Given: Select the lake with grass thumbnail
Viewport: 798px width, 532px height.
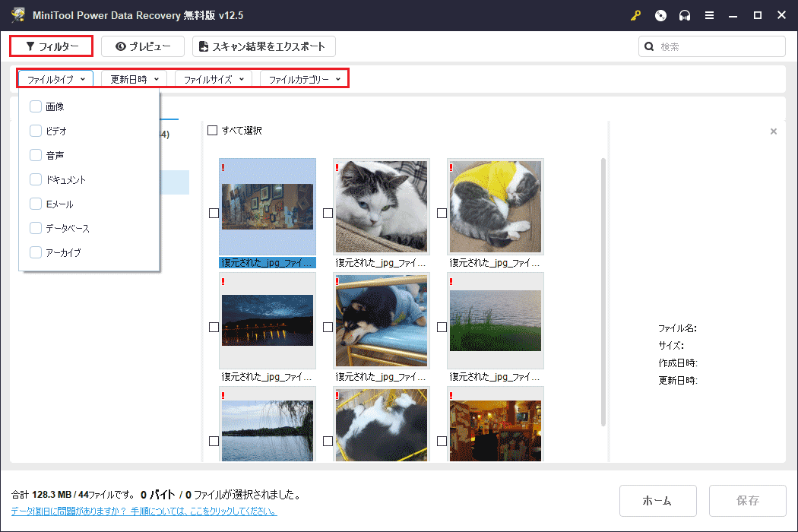Looking at the screenshot, I should (x=496, y=321).
